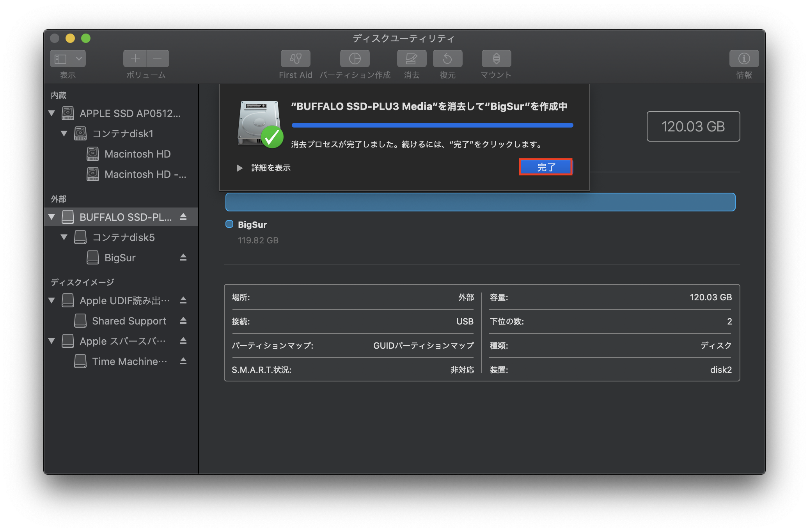Expand the 詳細を表示 disclosure triangle
Viewport: 809px width, 532px height.
[x=240, y=168]
